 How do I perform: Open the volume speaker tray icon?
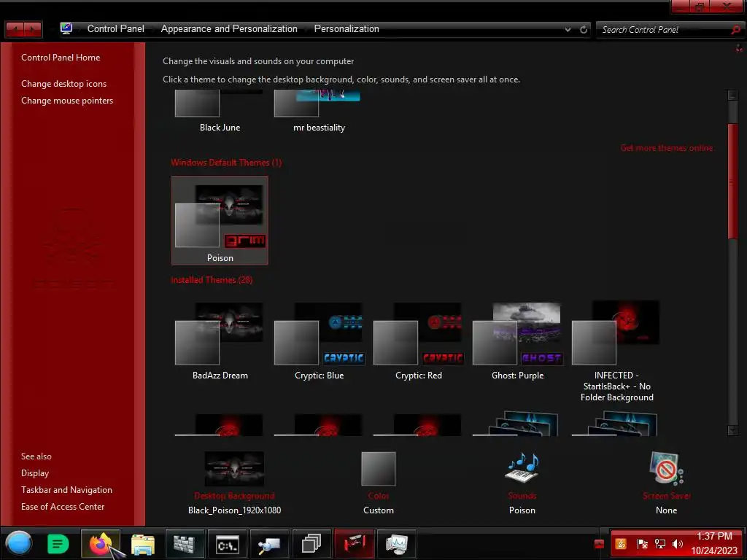pyautogui.click(x=677, y=544)
